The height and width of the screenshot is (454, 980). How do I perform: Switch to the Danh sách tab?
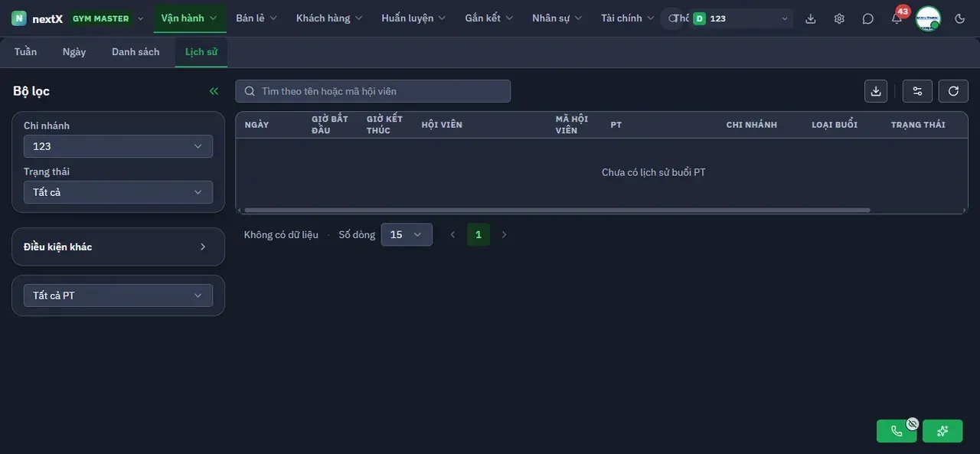coord(136,52)
